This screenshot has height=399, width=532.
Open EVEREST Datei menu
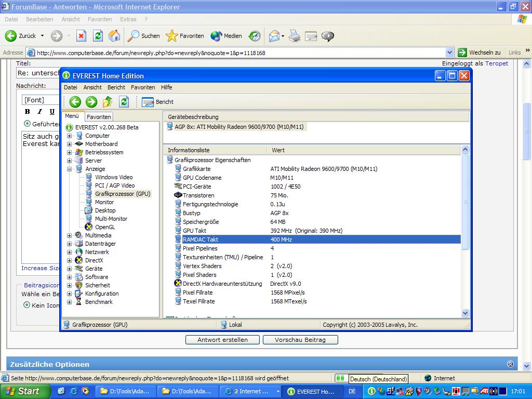[x=71, y=87]
